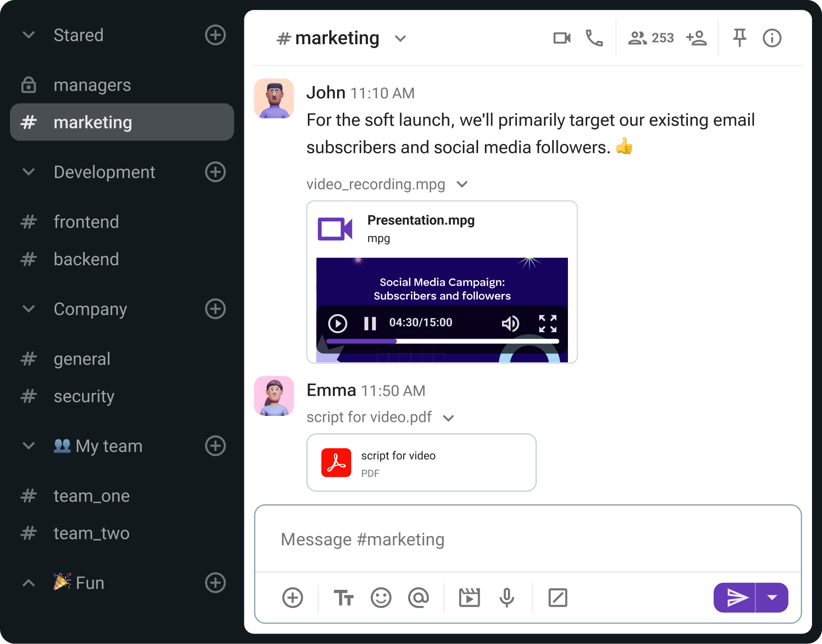This screenshot has height=644, width=822.
Task: Add a channel to Stared section
Action: [x=216, y=35]
